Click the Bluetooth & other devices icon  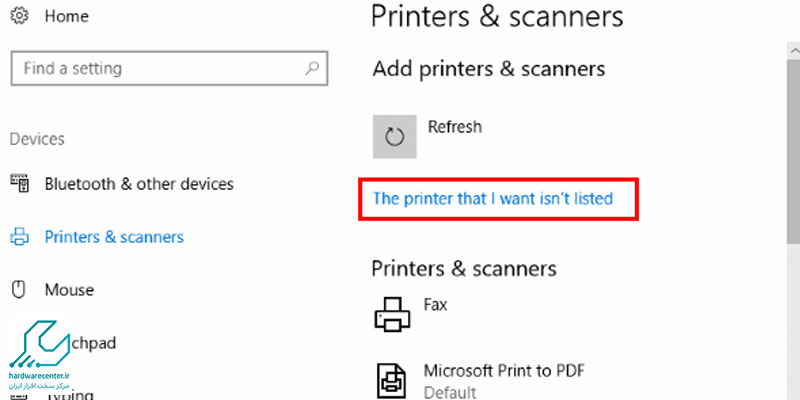click(x=19, y=183)
